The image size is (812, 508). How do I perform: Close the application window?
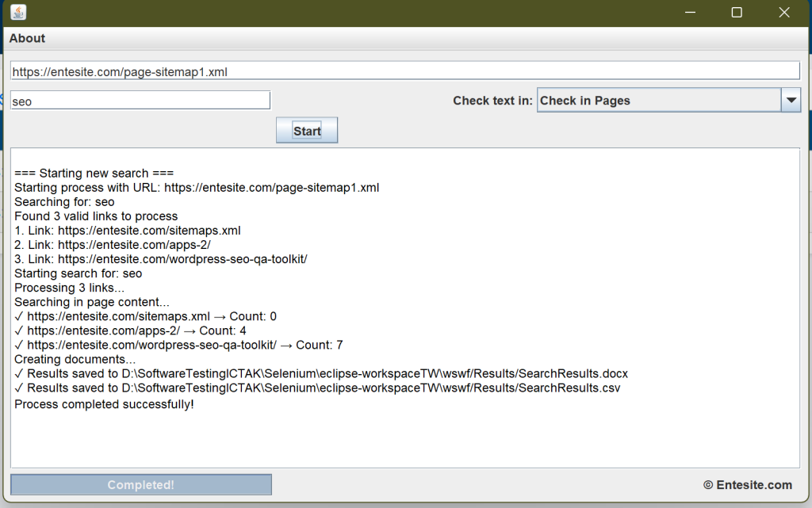point(784,13)
